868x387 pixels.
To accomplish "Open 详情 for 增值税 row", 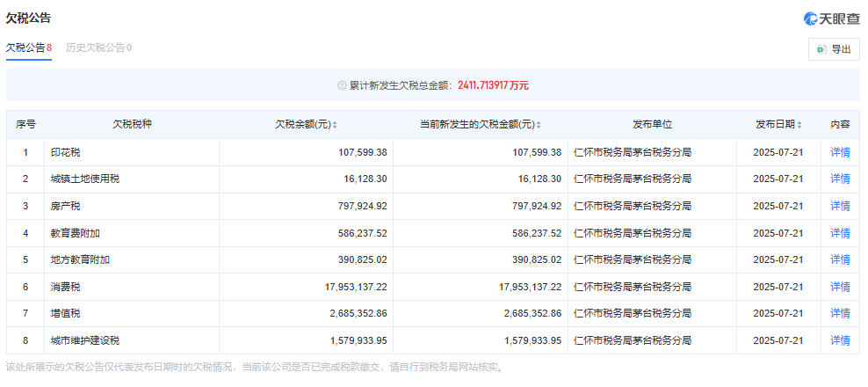I will tap(840, 314).
